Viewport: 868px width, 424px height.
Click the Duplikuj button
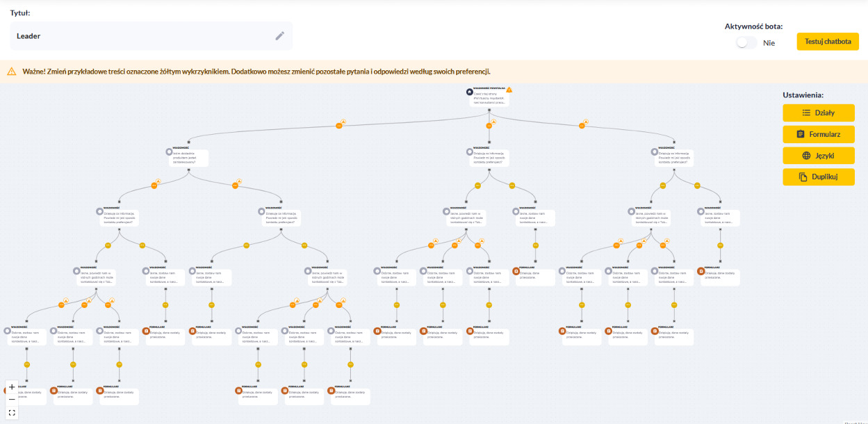(818, 177)
